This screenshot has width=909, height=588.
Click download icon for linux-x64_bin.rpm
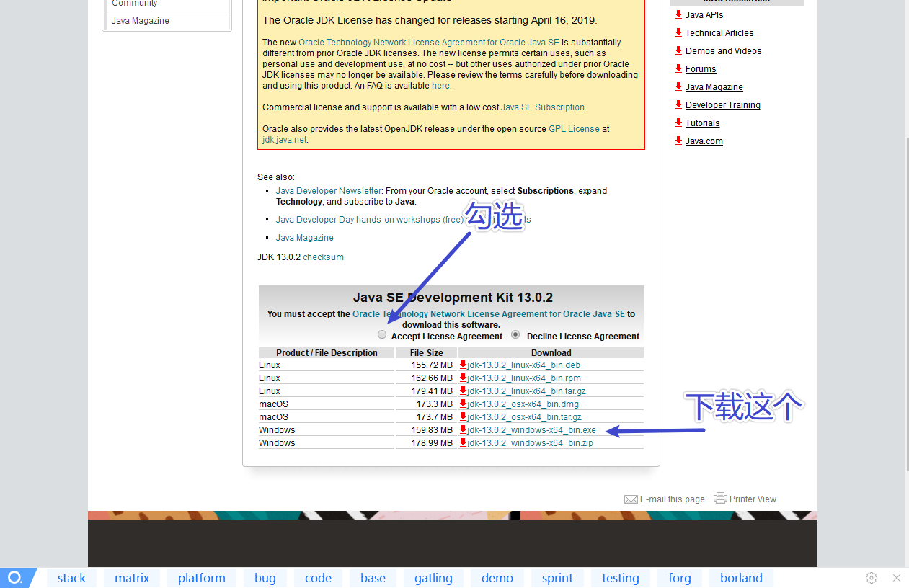point(463,378)
